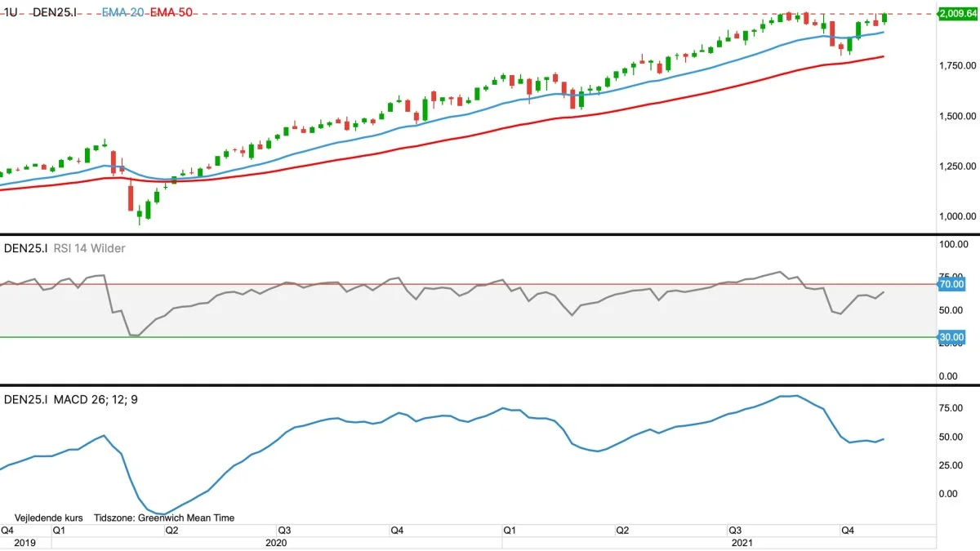This screenshot has width=980, height=551.
Task: Click the Tidszone: Greenwich Mean Time text
Action: [x=165, y=518]
